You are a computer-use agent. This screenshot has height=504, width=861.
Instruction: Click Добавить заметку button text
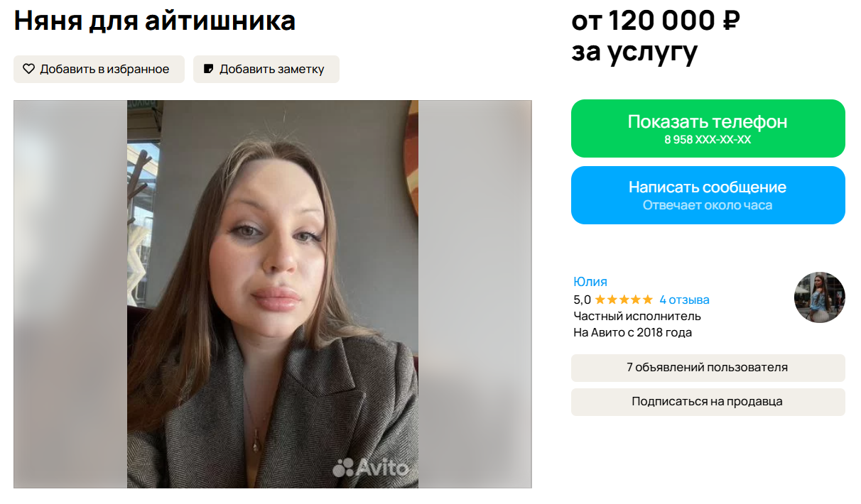pyautogui.click(x=271, y=69)
